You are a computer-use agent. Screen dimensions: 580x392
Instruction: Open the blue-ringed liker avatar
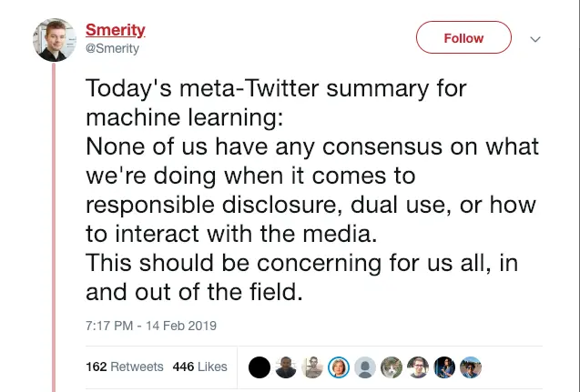(x=339, y=367)
